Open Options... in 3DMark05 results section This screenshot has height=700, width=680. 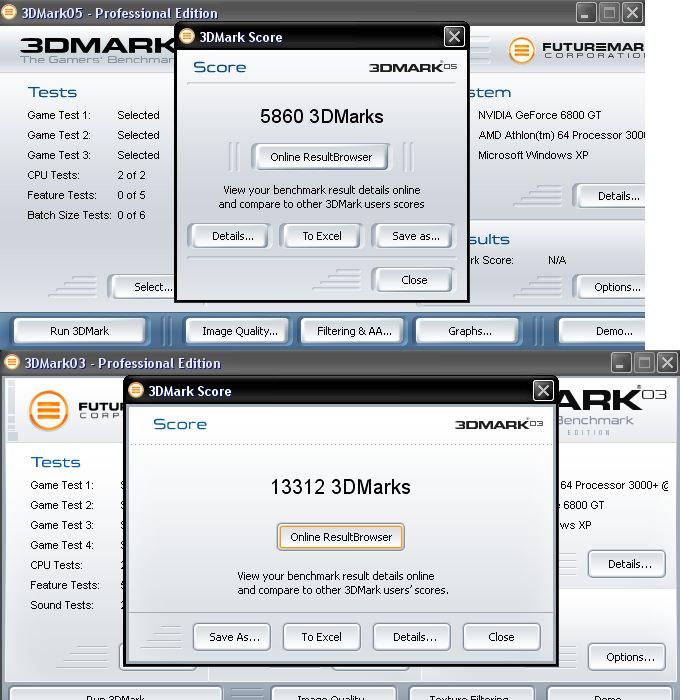click(611, 287)
